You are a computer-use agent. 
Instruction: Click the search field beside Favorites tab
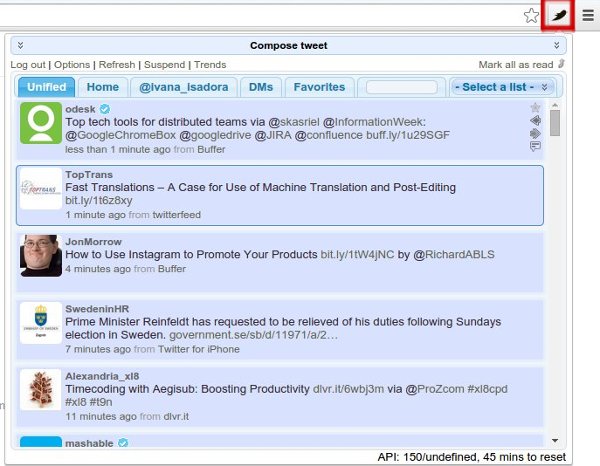click(x=401, y=87)
